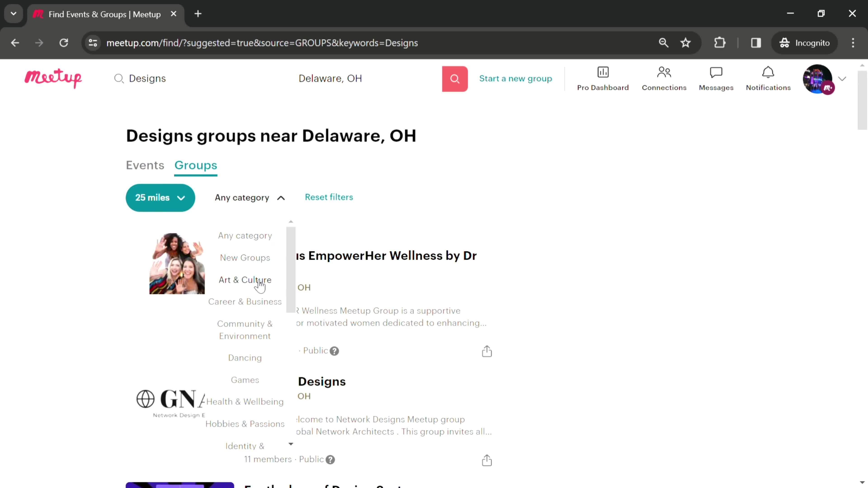Select Hobbies & Passions category
The height and width of the screenshot is (488, 868).
pyautogui.click(x=245, y=424)
